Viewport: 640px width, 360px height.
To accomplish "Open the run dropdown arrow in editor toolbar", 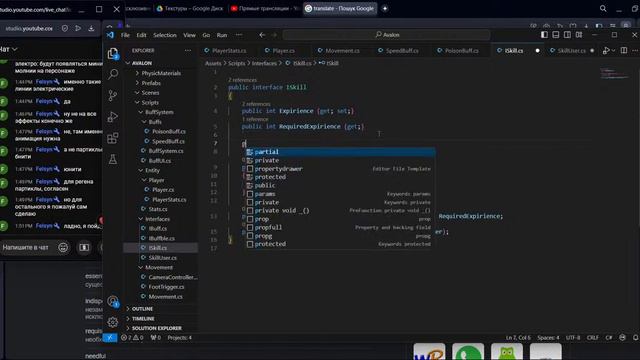I will tap(613, 51).
